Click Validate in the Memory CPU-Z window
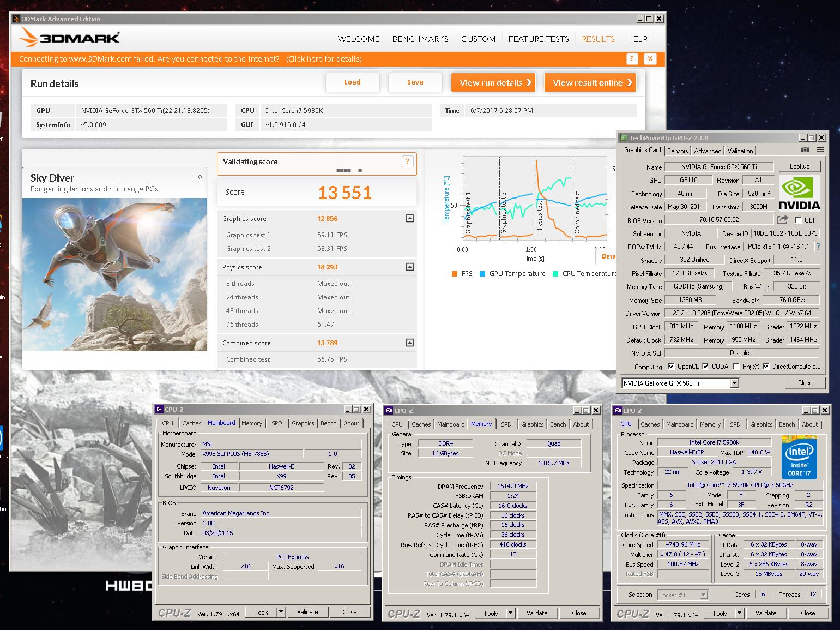Image resolution: width=840 pixels, height=630 pixels. (x=537, y=613)
